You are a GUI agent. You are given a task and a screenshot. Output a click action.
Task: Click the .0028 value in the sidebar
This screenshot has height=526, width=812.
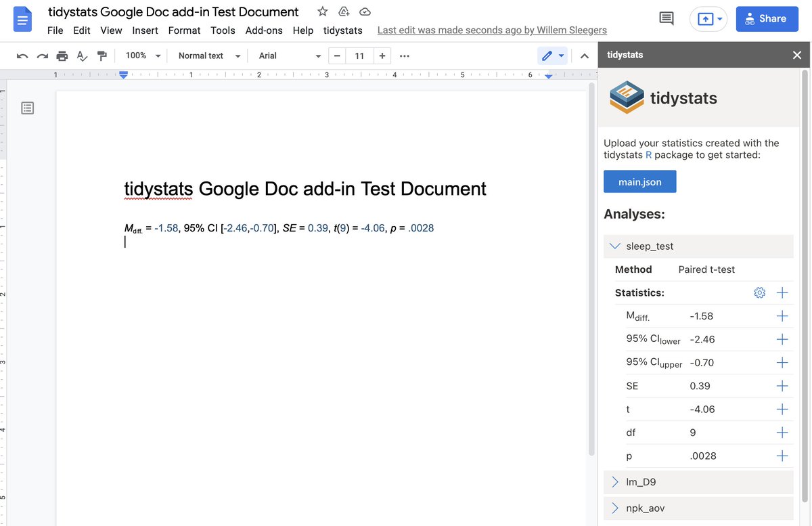(x=703, y=456)
